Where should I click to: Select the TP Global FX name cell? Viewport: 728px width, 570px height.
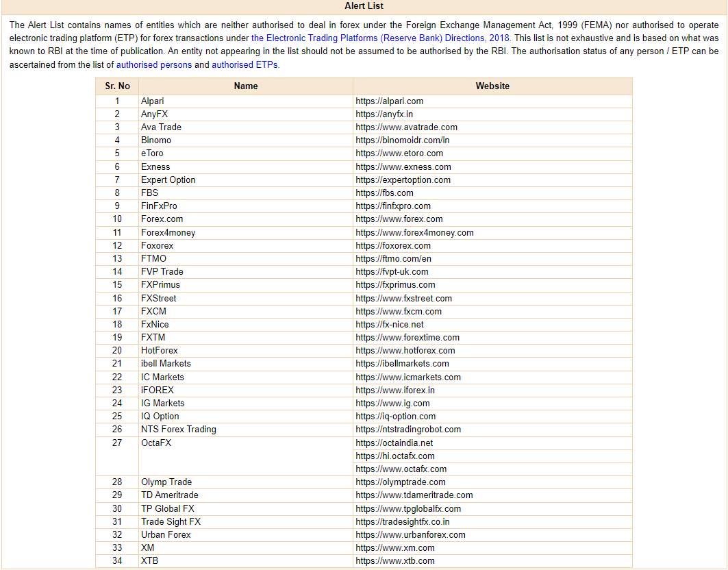click(246, 508)
